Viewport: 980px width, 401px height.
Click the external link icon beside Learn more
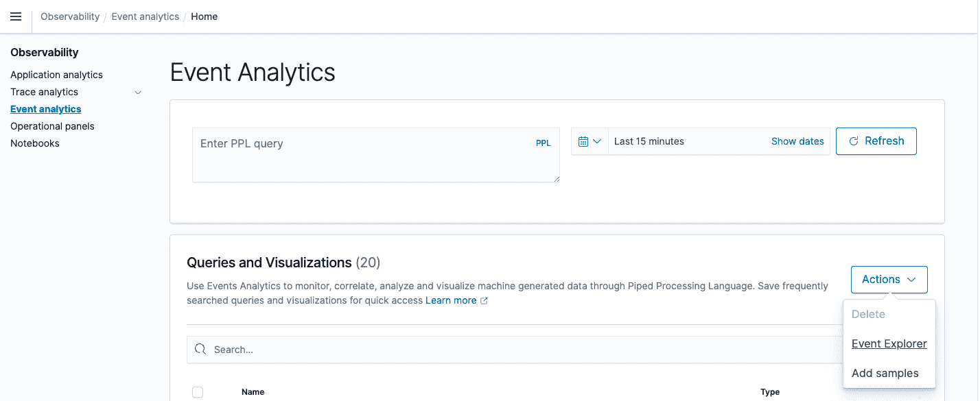(x=485, y=300)
